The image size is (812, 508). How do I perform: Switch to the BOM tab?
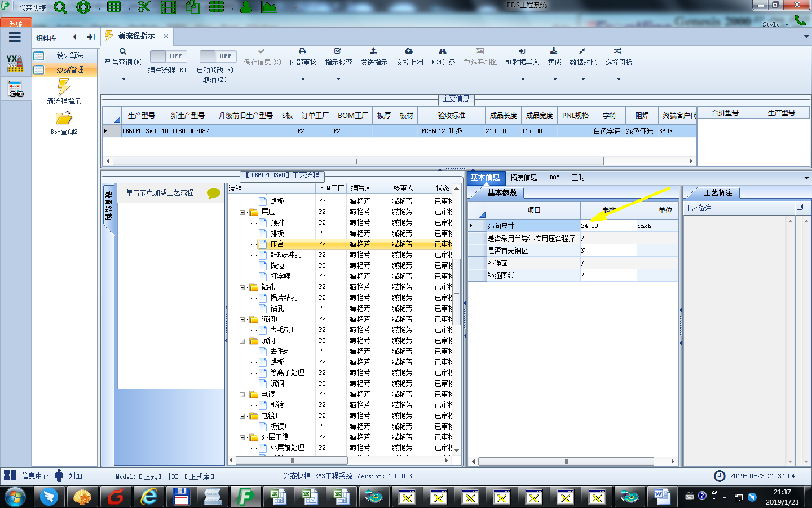click(555, 177)
